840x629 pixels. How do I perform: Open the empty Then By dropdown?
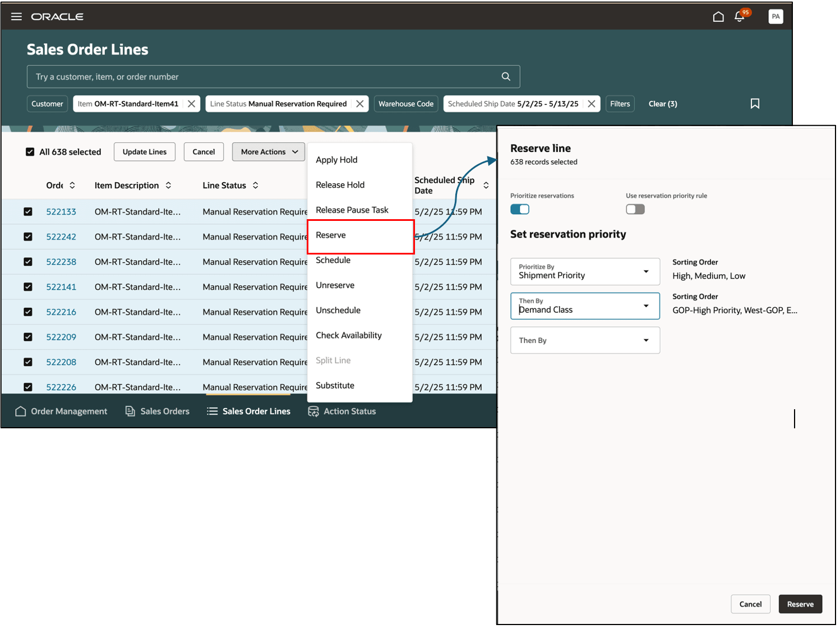point(585,340)
